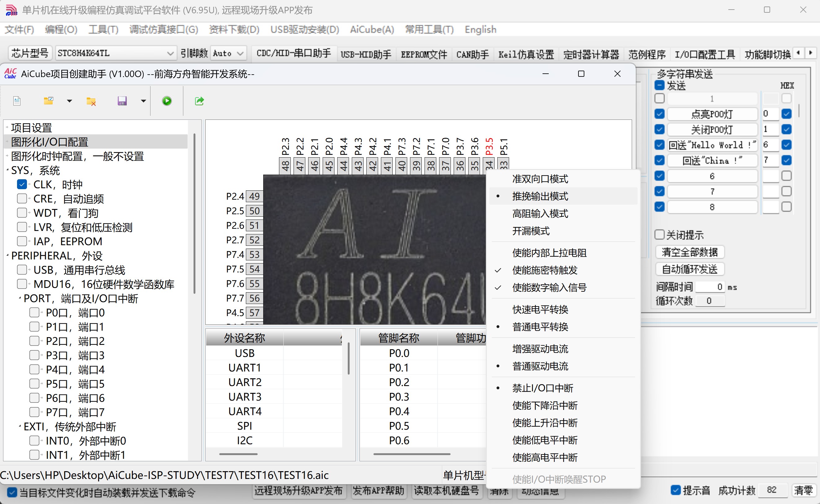Image resolution: width=820 pixels, height=504 pixels.
Task: Click the purple floppy save icon
Action: pos(122,101)
